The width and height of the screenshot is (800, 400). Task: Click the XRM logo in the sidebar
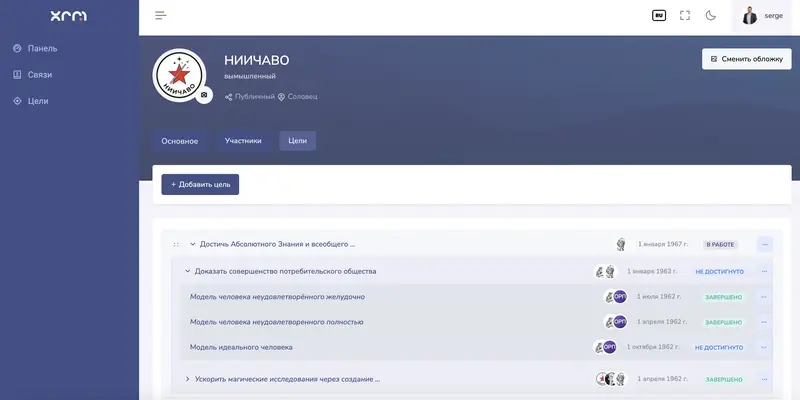tap(69, 16)
